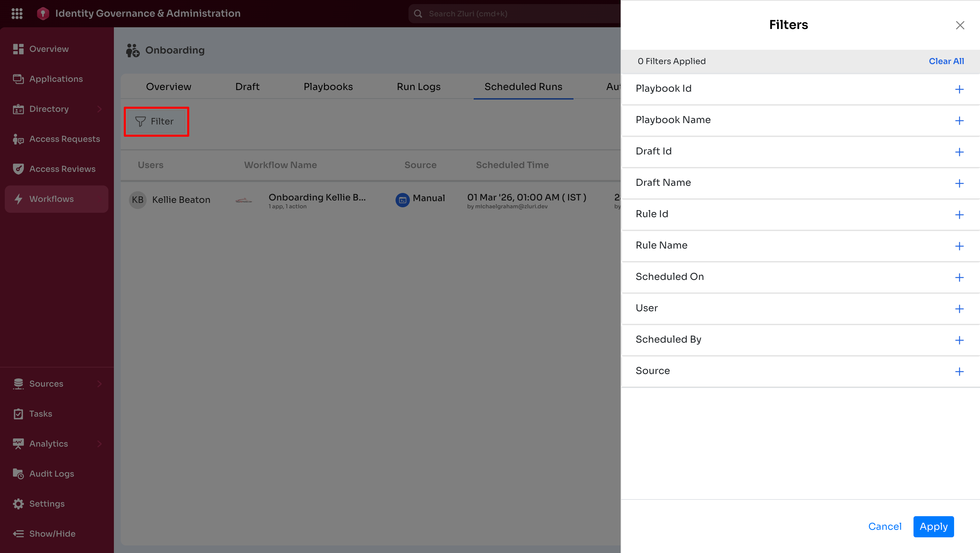Expand Directory submenu chevron

pos(100,109)
